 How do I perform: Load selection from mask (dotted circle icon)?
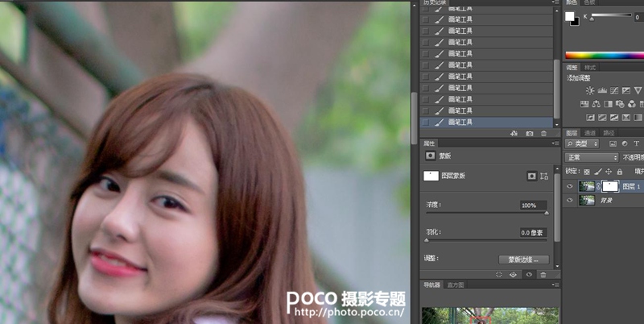[499, 275]
